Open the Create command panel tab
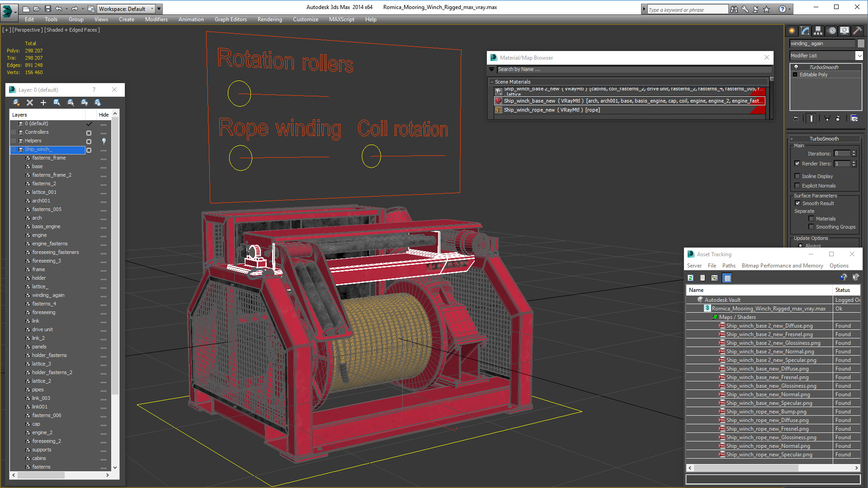The height and width of the screenshot is (488, 868). pyautogui.click(x=792, y=31)
